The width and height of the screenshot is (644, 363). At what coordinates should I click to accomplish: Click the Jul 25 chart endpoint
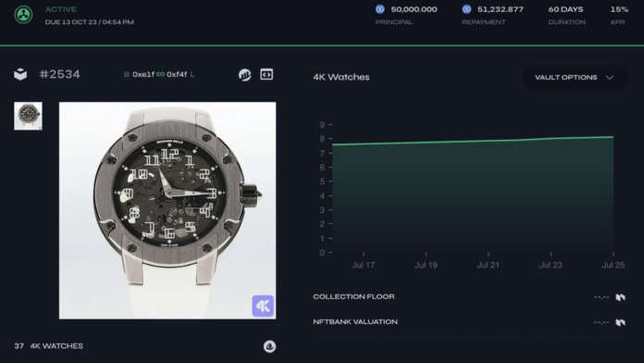pos(613,137)
